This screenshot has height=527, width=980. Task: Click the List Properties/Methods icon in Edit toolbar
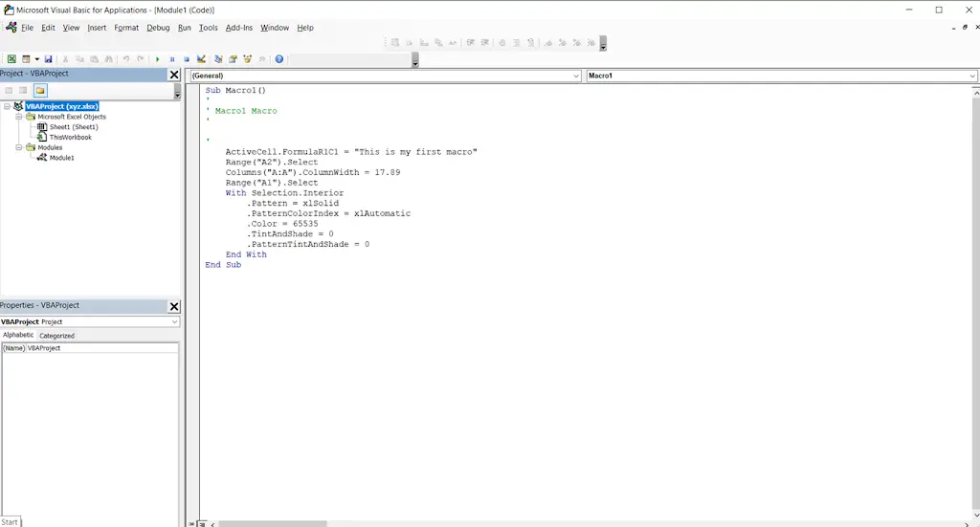[395, 42]
